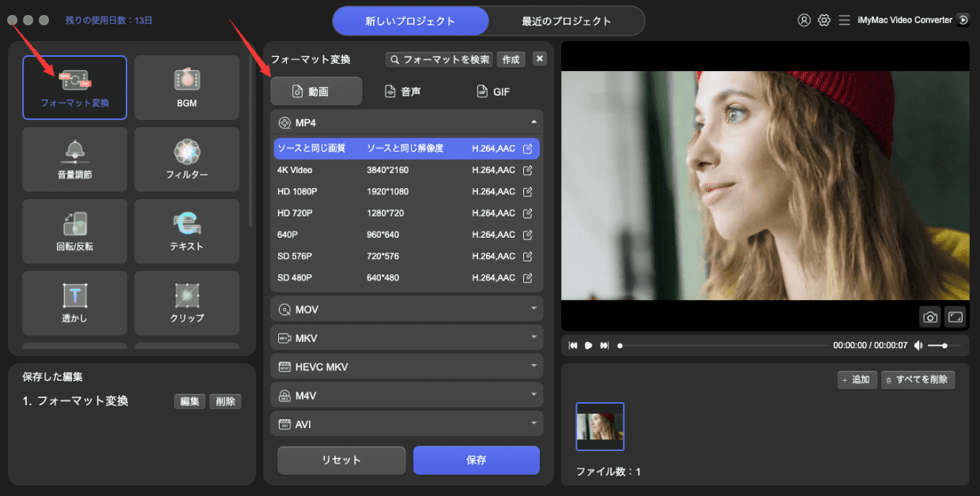Viewport: 980px width, 496px height.
Task: Click the video seek progress slider
Action: tap(723, 345)
